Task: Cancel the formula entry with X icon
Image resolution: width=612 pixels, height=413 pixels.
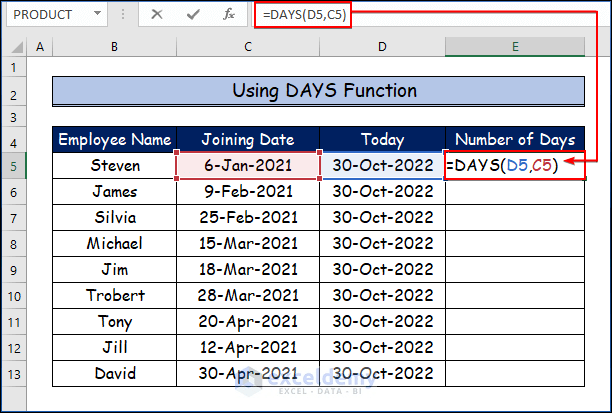Action: click(157, 14)
